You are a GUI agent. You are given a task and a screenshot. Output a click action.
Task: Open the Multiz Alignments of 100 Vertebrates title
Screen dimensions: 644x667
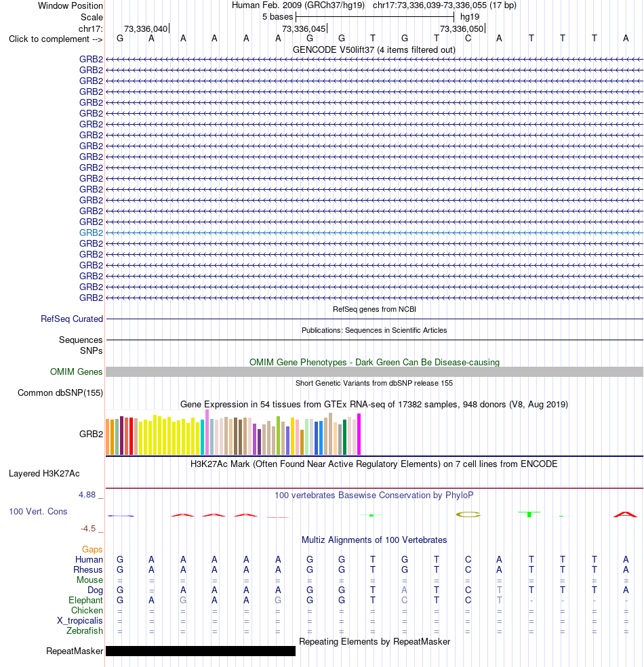[374, 540]
